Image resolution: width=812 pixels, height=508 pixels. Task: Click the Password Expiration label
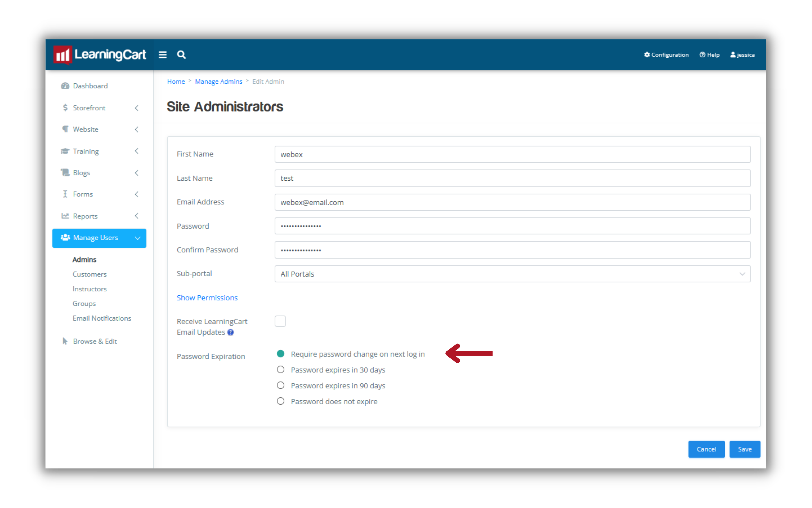point(211,356)
